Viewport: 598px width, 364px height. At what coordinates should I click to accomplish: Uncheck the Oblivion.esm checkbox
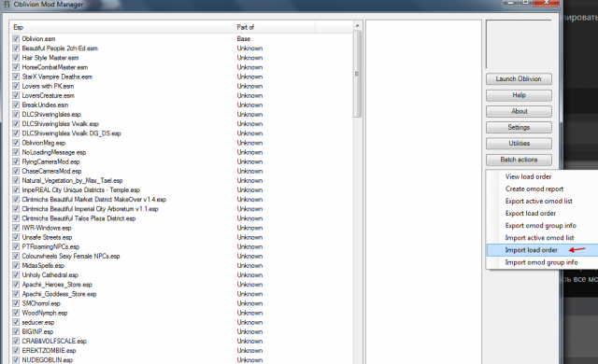click(x=16, y=38)
